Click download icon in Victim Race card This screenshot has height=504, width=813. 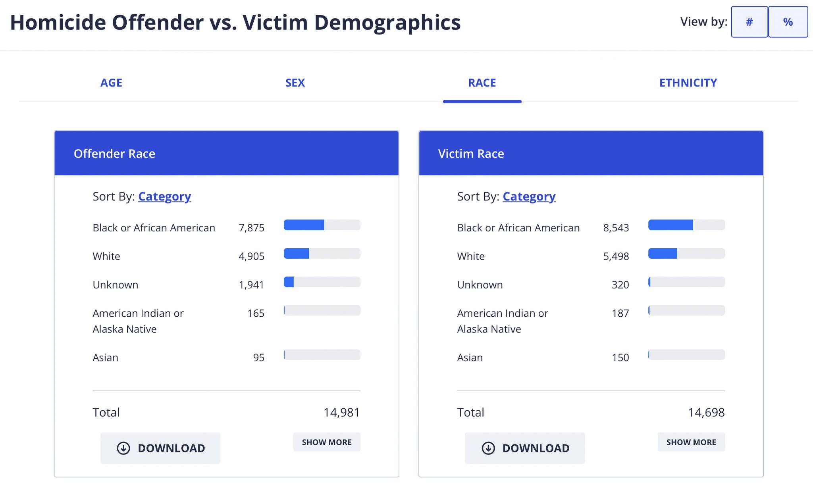[x=488, y=448]
